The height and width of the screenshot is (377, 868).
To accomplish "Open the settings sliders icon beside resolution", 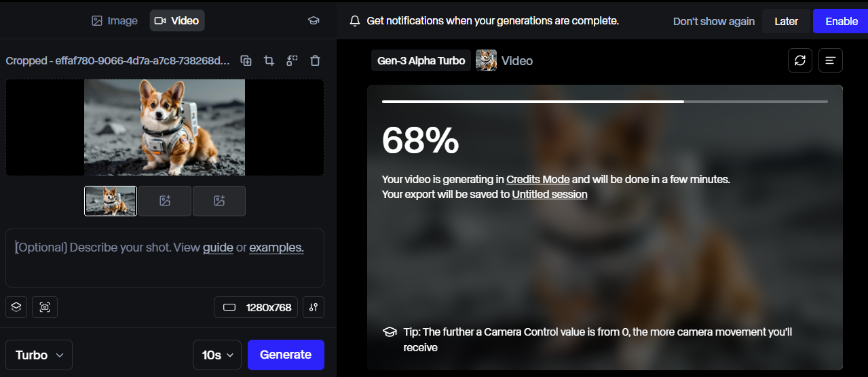I will tap(314, 307).
